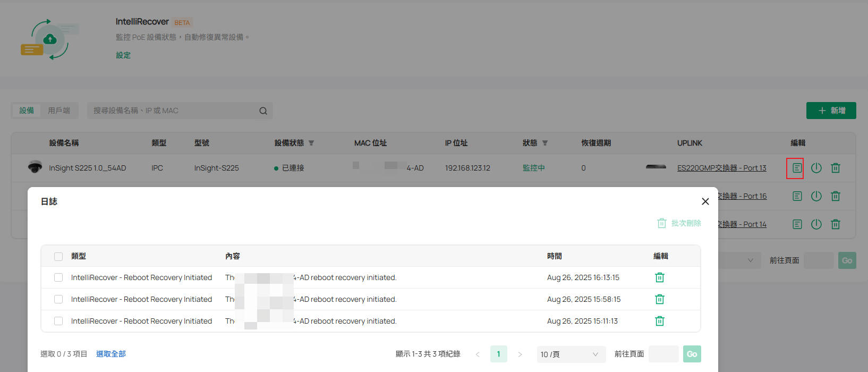Click 選取全部 link in log dialog
Screen dimensions: 868x372
coord(110,354)
